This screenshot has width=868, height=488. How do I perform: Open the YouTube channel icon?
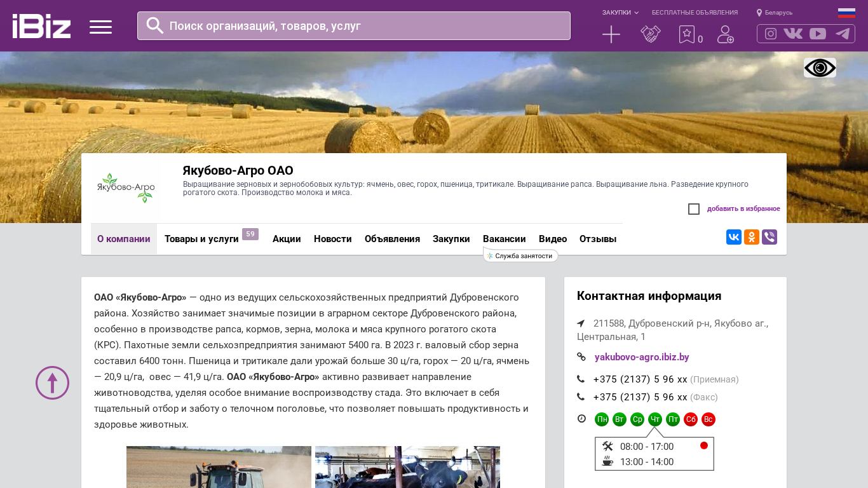[818, 34]
